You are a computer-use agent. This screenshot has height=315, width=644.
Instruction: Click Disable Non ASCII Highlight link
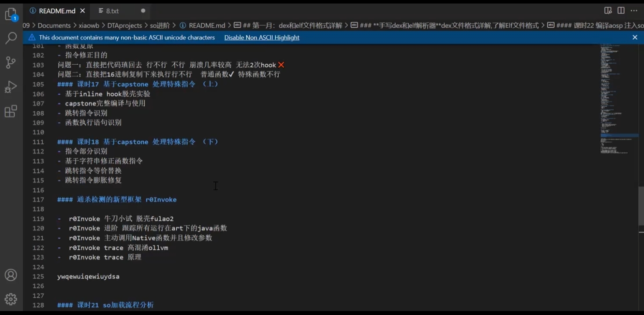click(262, 37)
